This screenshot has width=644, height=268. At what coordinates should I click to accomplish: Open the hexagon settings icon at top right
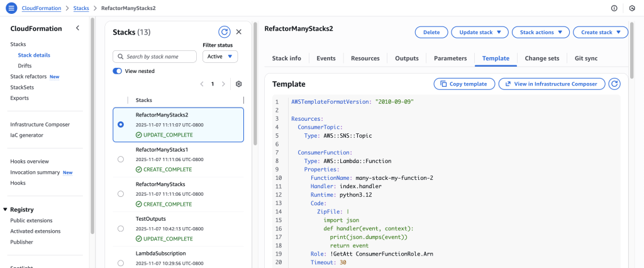pos(632,8)
